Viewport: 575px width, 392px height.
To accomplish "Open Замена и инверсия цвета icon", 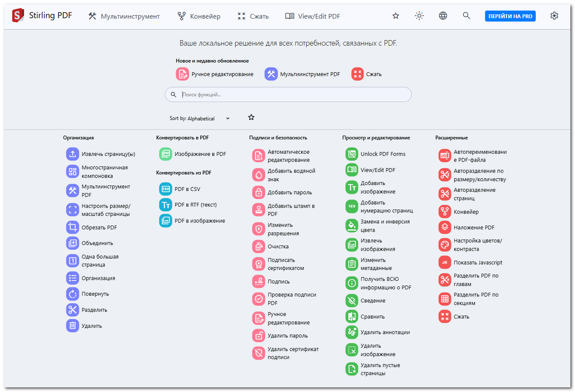I will [352, 226].
